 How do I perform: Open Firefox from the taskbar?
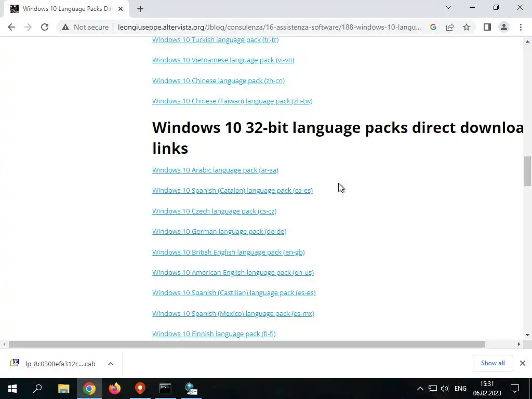115,389
